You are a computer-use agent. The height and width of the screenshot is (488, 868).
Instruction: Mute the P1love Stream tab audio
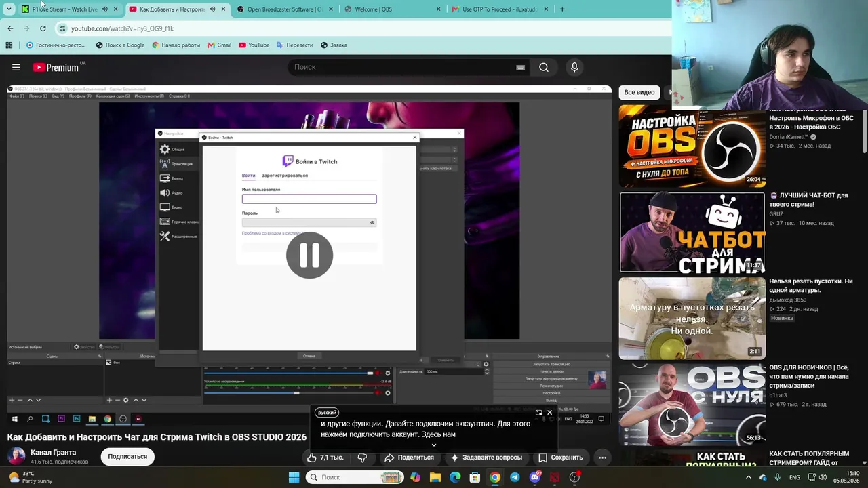tap(104, 9)
